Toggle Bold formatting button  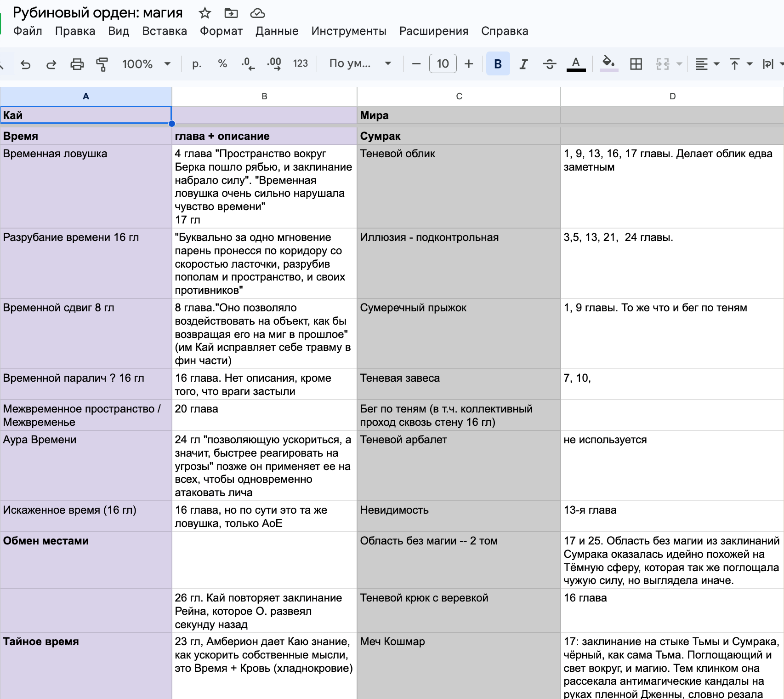498,64
